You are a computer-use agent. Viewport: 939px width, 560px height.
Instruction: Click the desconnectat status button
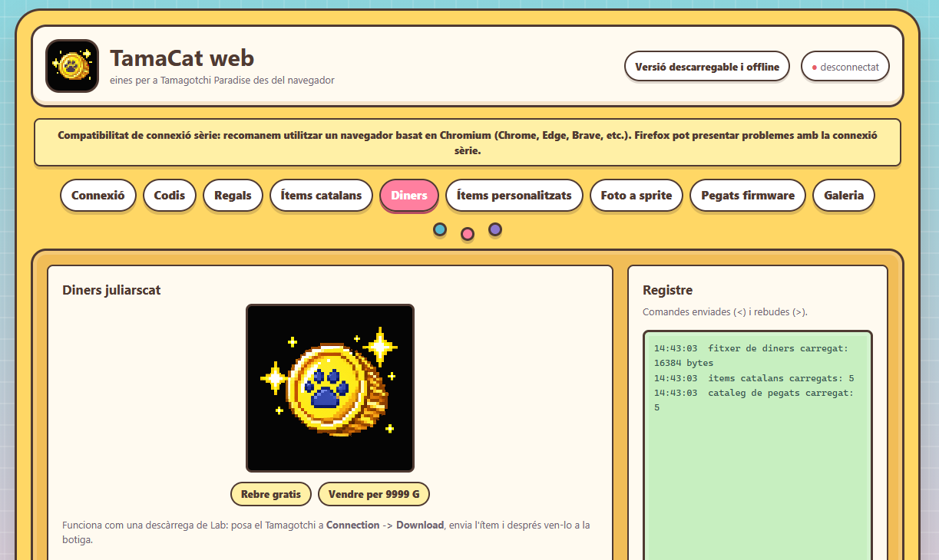coord(845,67)
